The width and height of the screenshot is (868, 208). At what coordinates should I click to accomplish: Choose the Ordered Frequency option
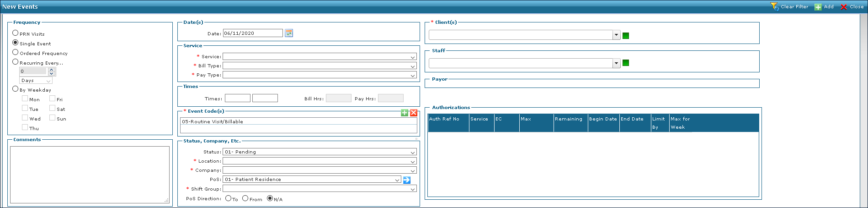16,52
